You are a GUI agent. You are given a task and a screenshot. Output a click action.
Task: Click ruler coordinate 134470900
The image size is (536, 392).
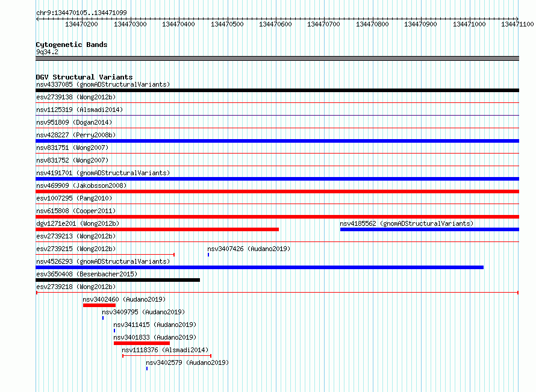click(421, 24)
